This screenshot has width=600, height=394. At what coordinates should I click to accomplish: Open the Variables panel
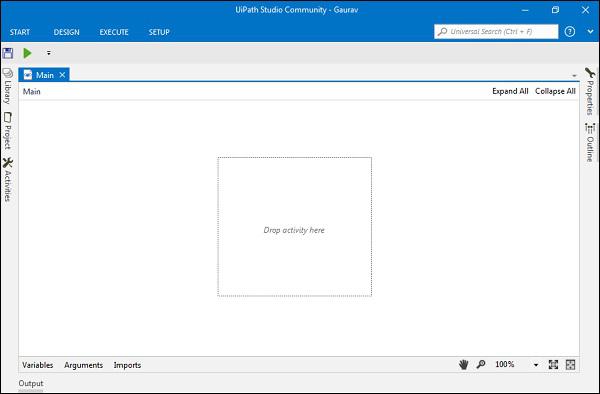(x=38, y=365)
